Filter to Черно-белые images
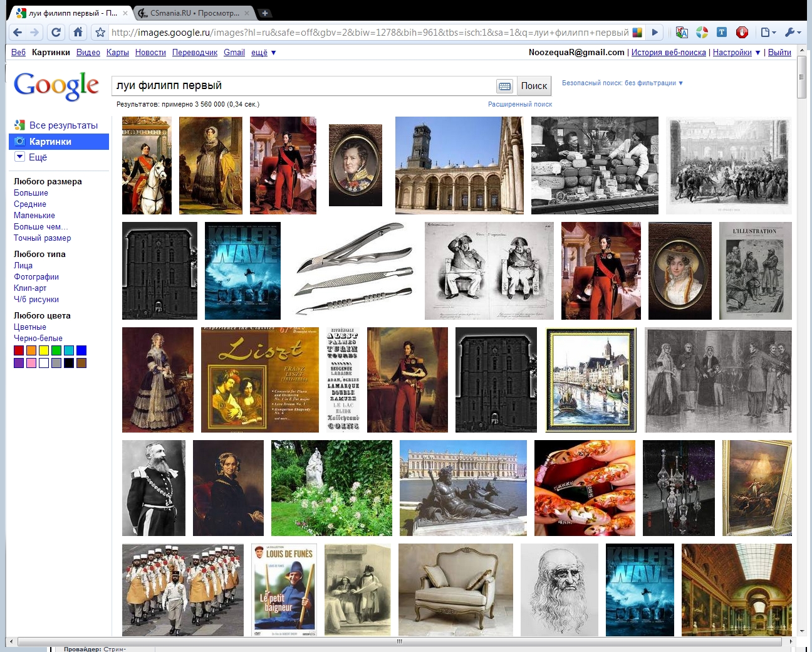This screenshot has width=812, height=652. [38, 339]
